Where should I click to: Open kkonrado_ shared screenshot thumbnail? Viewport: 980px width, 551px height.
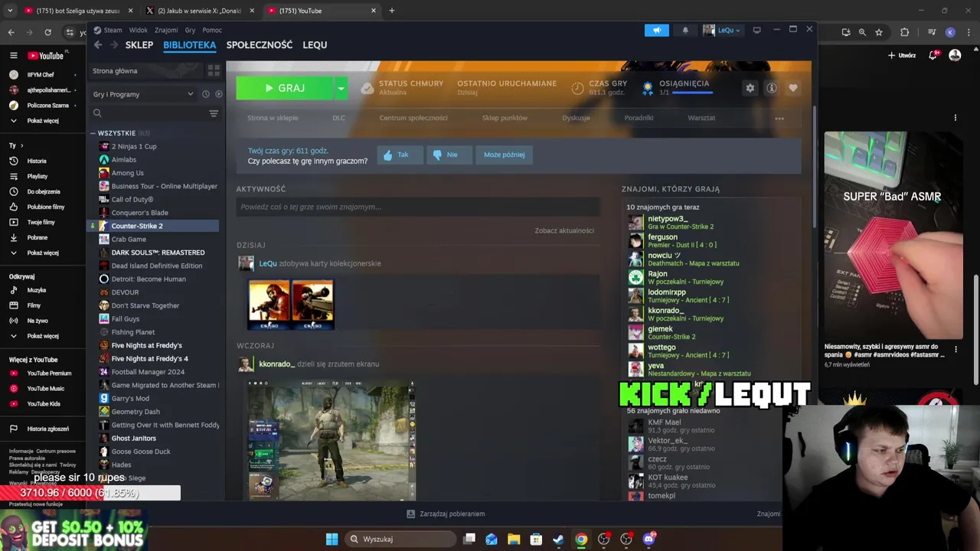coord(331,440)
